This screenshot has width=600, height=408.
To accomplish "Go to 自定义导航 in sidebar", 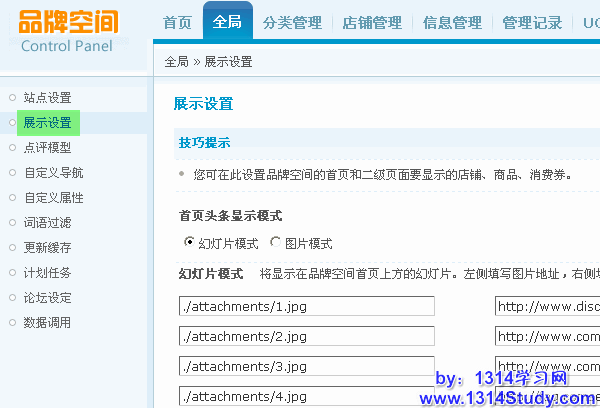I will coord(53,173).
